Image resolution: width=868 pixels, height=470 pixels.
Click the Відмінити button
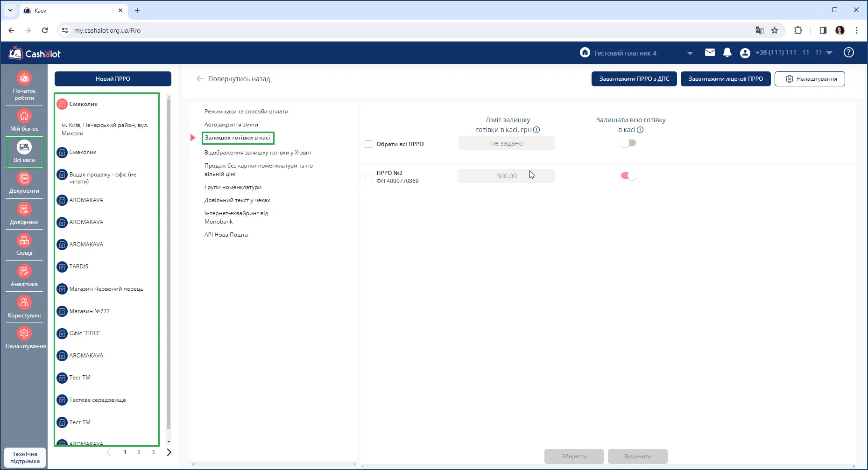coord(638,456)
